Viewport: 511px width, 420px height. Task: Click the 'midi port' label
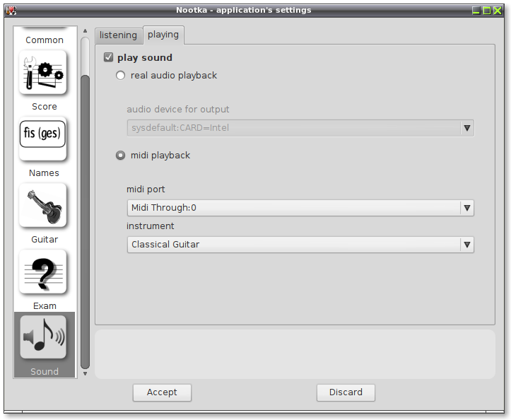[x=146, y=189]
